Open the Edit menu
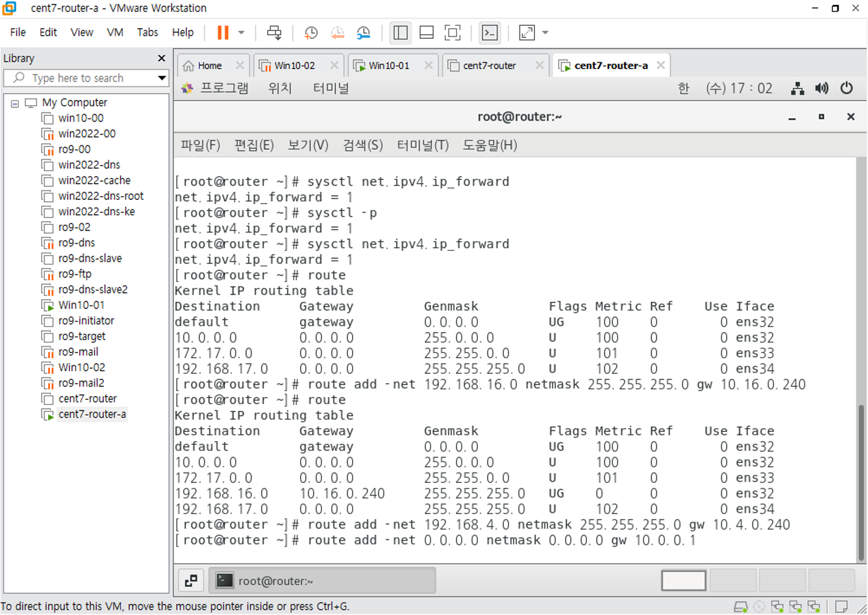 [x=48, y=32]
